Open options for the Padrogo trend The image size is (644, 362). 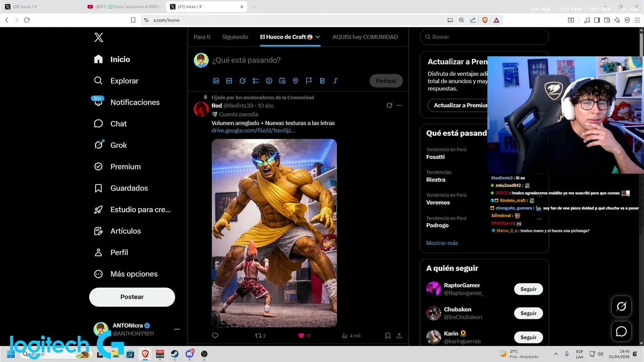point(539,219)
